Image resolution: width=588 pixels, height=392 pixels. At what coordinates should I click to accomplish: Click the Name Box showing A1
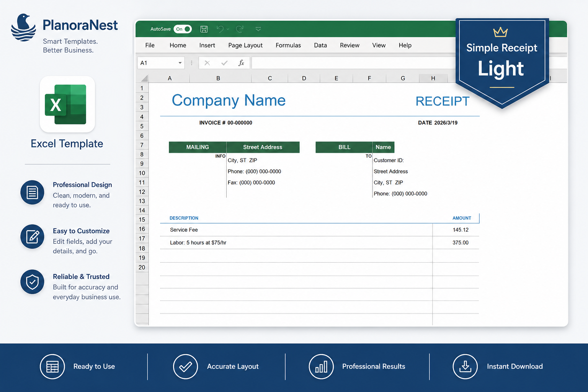tap(161, 63)
